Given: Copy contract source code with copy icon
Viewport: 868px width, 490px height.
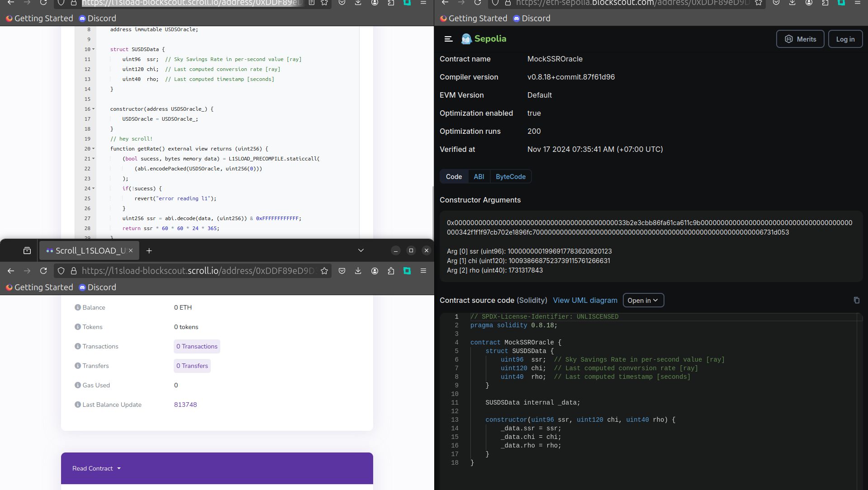Looking at the screenshot, I should (856, 300).
